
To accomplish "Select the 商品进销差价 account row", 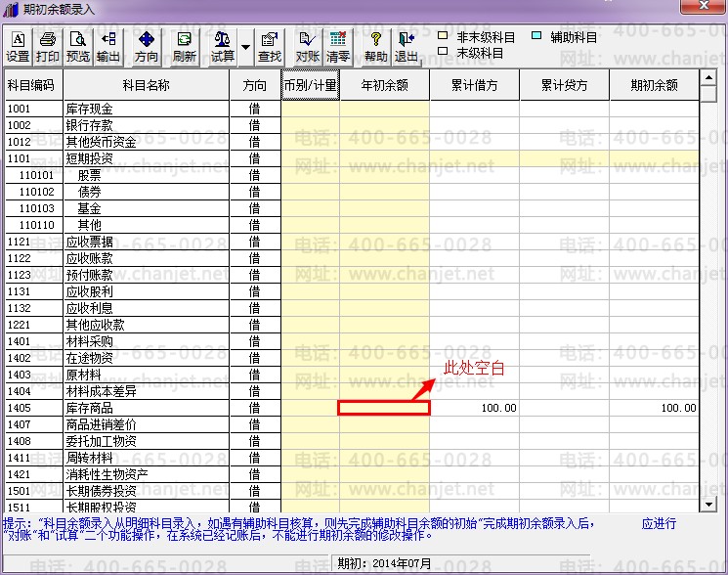I will pos(352,424).
